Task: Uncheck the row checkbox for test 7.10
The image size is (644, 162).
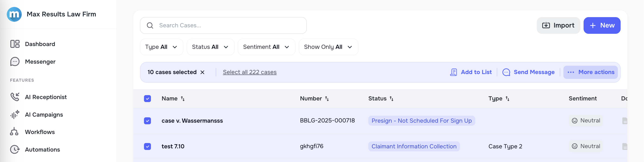Action: (x=147, y=146)
